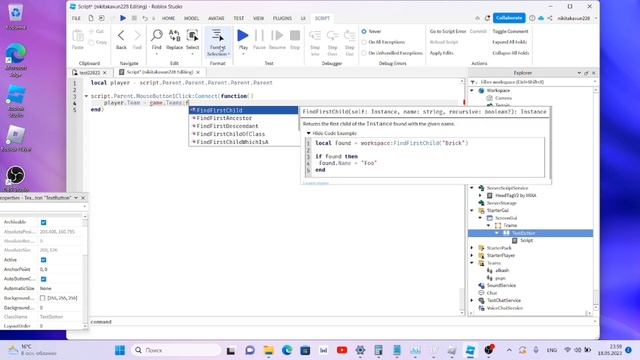Screen dimensions: 640x360
Task: Click the Pause test button
Action: coord(259,40)
